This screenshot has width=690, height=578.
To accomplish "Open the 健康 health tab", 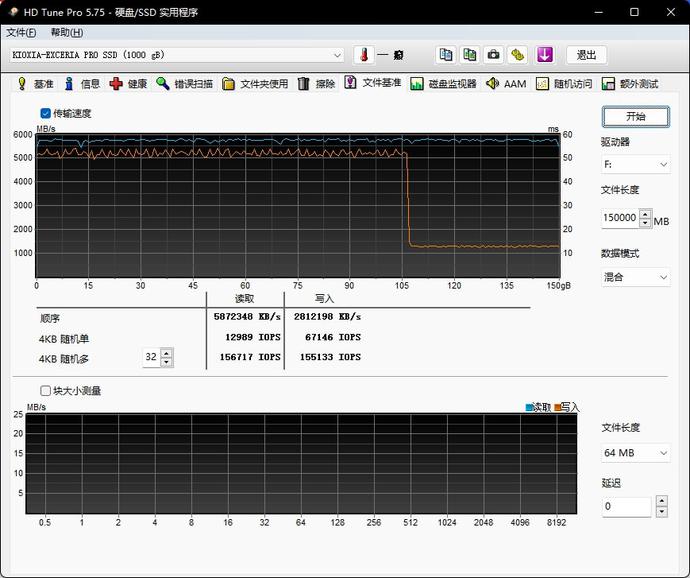I will [128, 84].
